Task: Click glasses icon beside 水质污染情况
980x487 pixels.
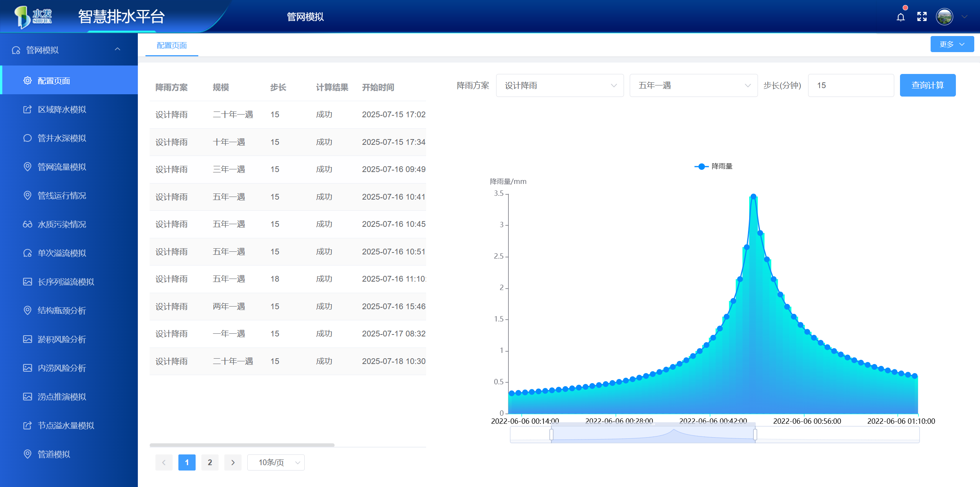Action: pyautogui.click(x=28, y=224)
